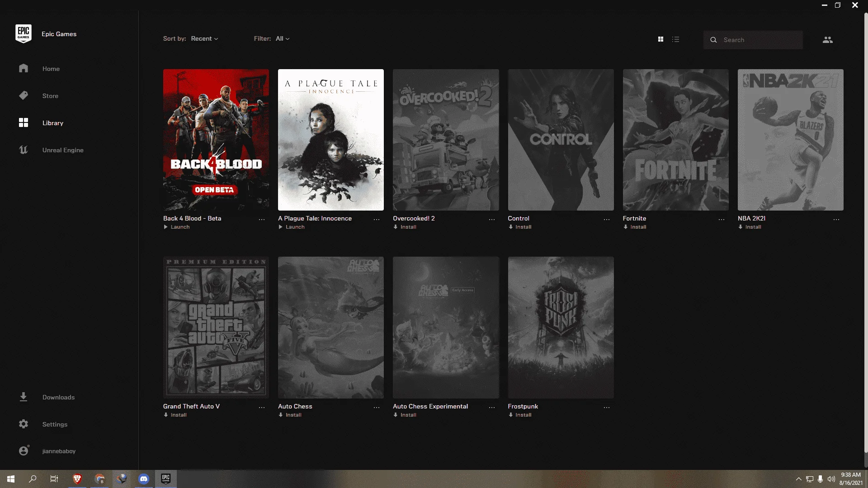Open the Downloads arrow icon
The width and height of the screenshot is (868, 488).
(x=24, y=397)
